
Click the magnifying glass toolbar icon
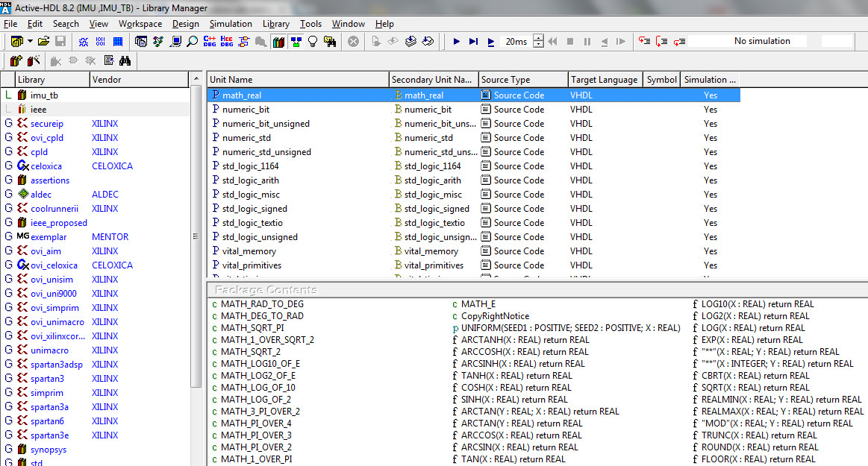click(x=192, y=42)
